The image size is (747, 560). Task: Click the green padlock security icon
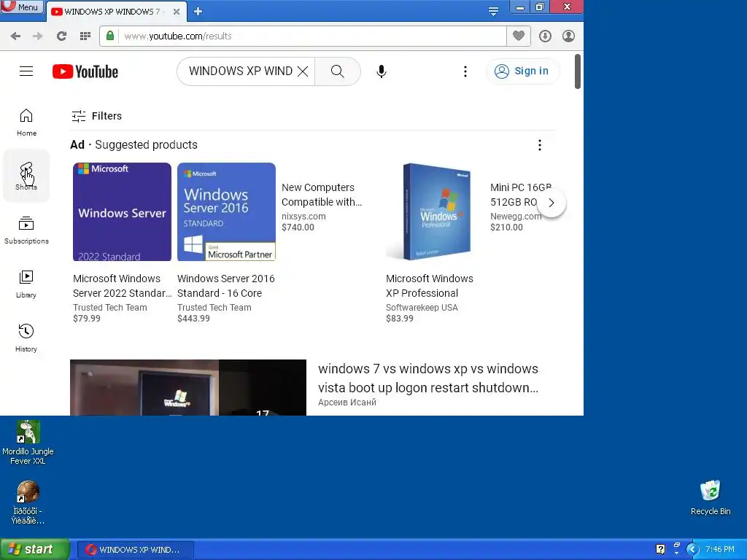[x=110, y=36]
